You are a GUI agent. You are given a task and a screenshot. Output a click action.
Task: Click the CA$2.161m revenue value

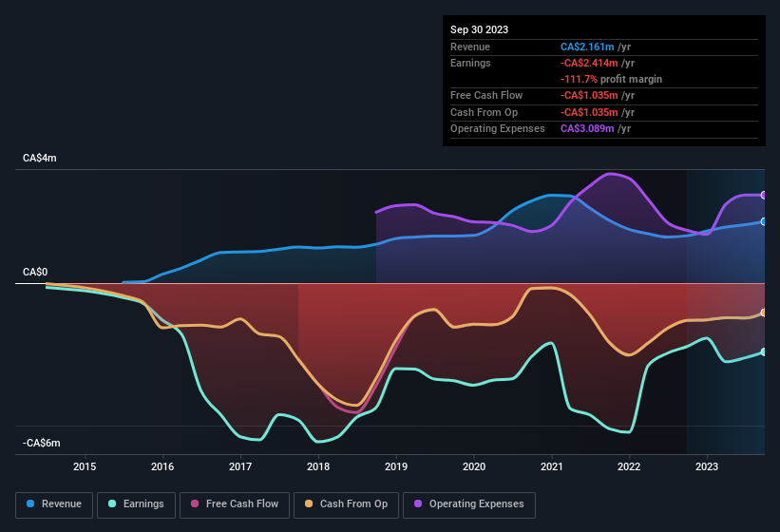[587, 47]
